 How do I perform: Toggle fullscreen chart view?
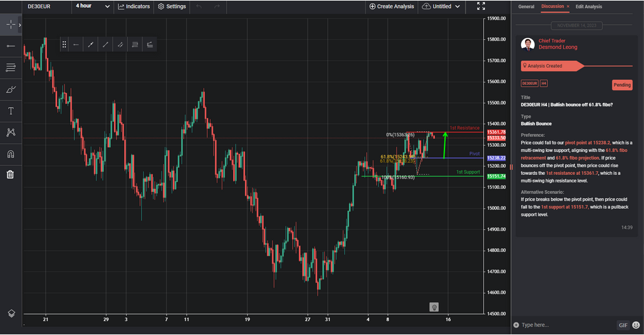pyautogui.click(x=481, y=6)
